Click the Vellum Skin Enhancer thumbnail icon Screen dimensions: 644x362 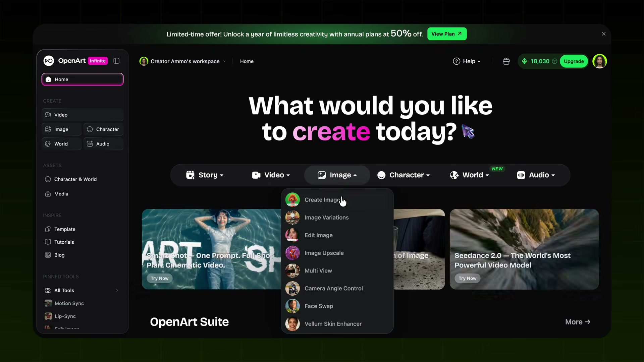coord(292,324)
